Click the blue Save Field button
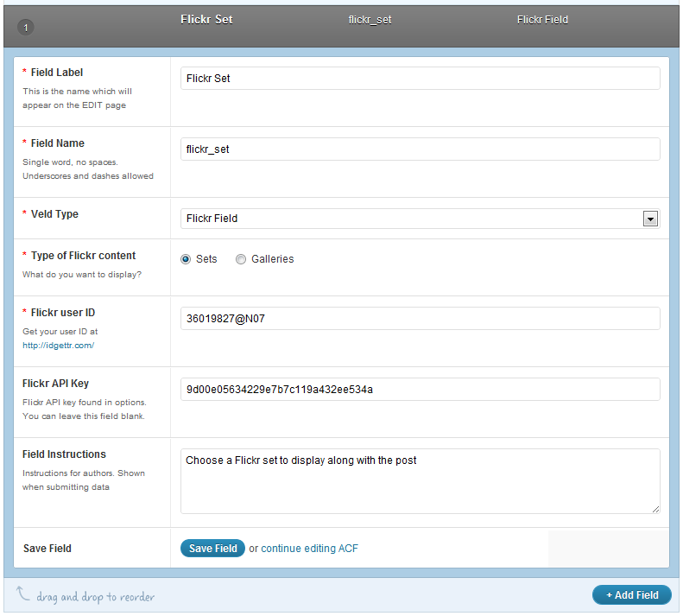 point(212,549)
